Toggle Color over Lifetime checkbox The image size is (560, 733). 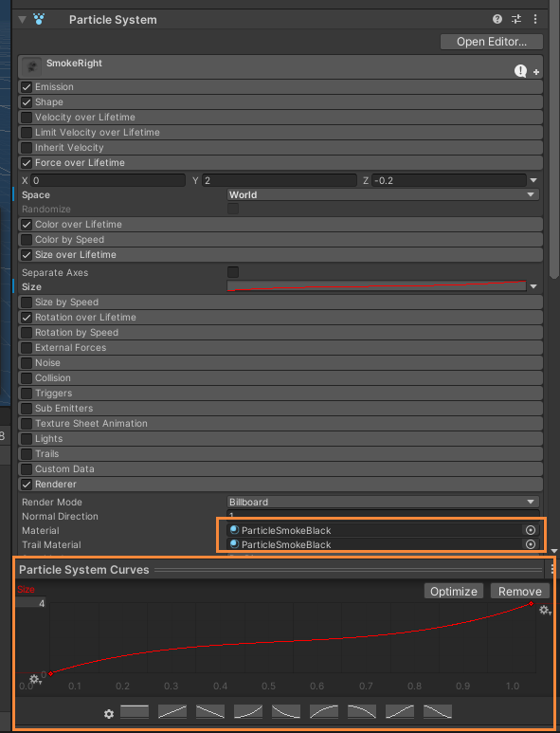tap(27, 225)
